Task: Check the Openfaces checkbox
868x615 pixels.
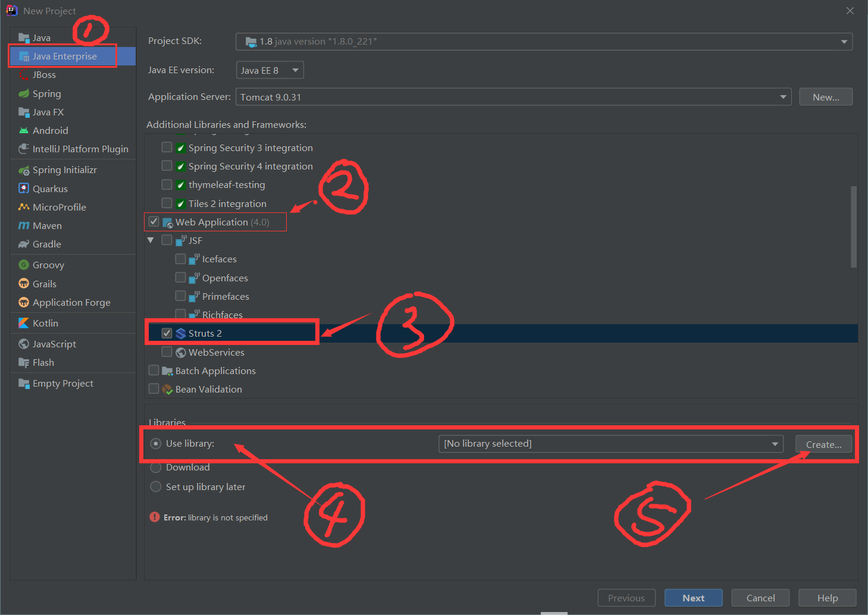Action: [181, 277]
